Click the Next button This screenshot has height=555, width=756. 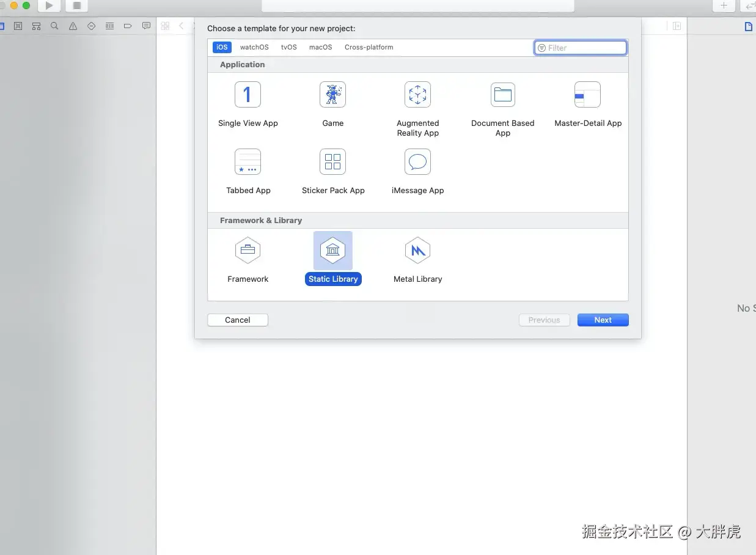click(603, 320)
